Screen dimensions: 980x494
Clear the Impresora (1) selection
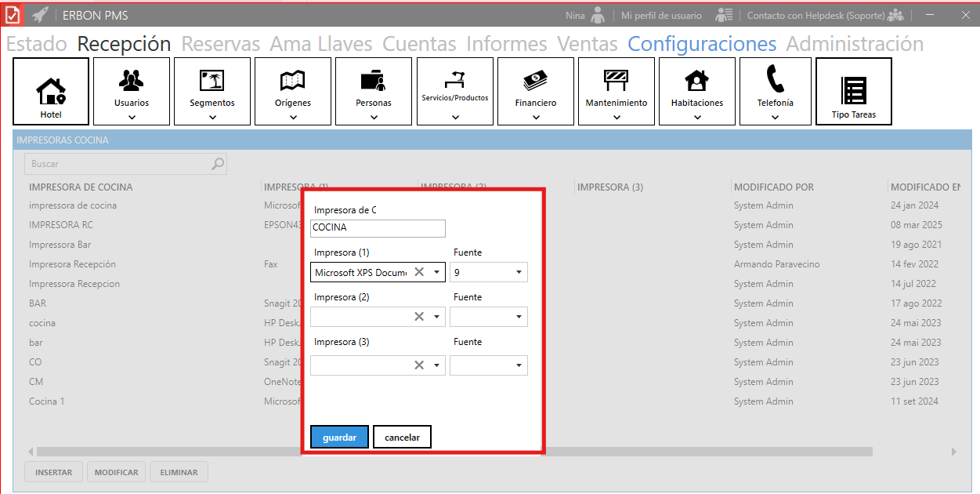[x=419, y=272]
